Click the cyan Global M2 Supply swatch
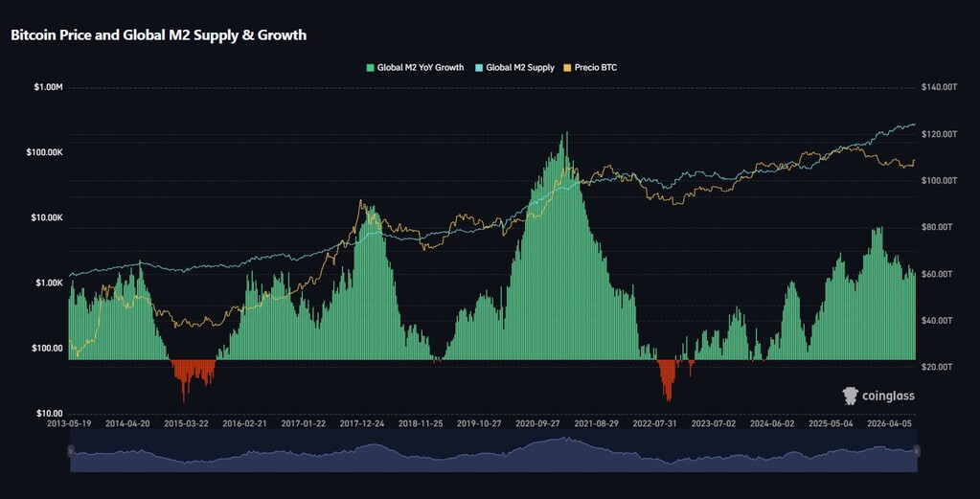 480,67
